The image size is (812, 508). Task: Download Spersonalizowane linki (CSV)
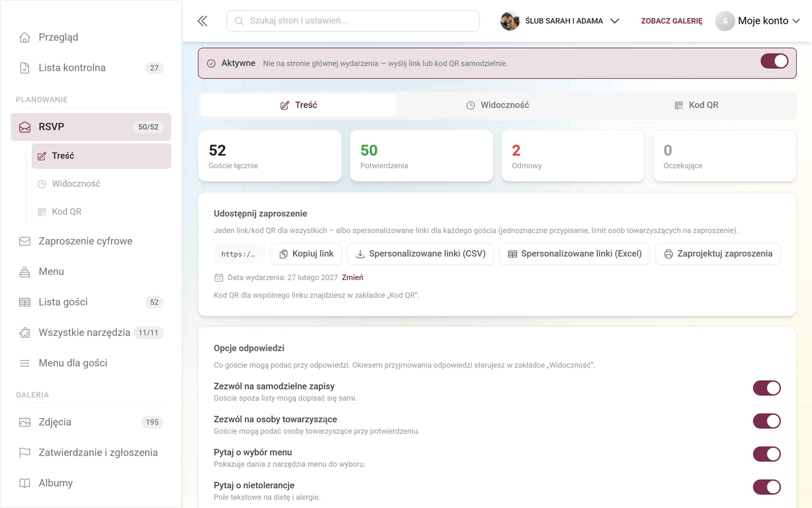[x=421, y=254]
